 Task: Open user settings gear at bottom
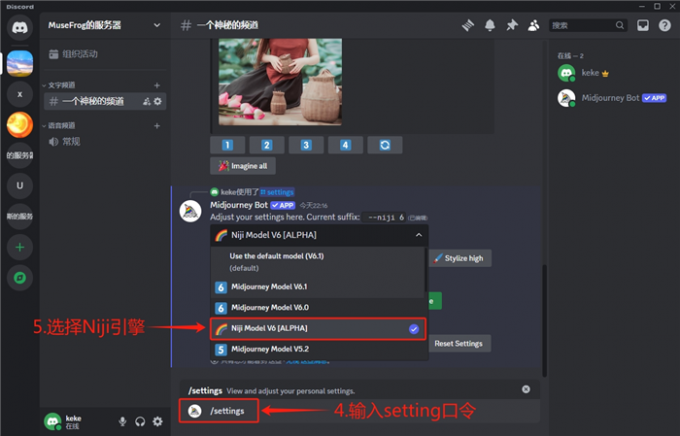coord(158,421)
